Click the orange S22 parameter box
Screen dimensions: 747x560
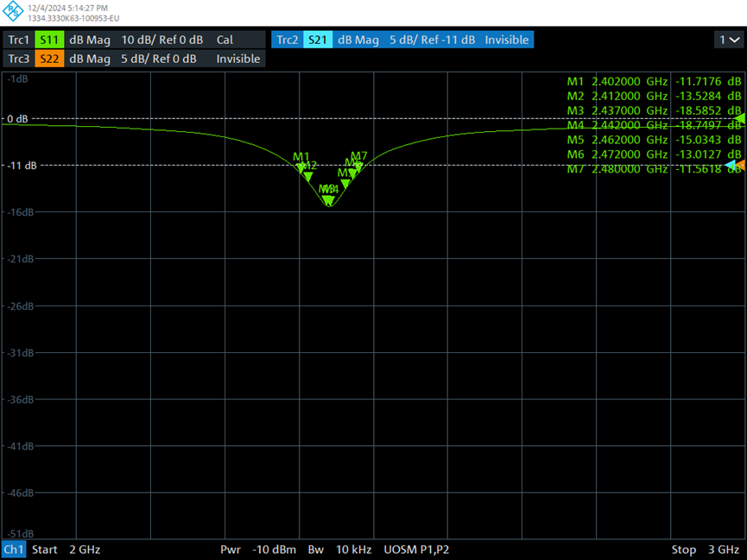pyautogui.click(x=49, y=59)
